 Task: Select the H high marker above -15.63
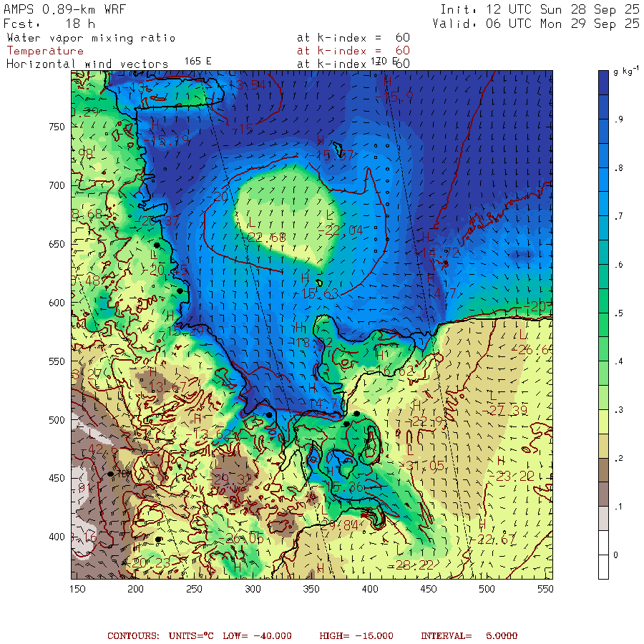pyautogui.click(x=306, y=277)
